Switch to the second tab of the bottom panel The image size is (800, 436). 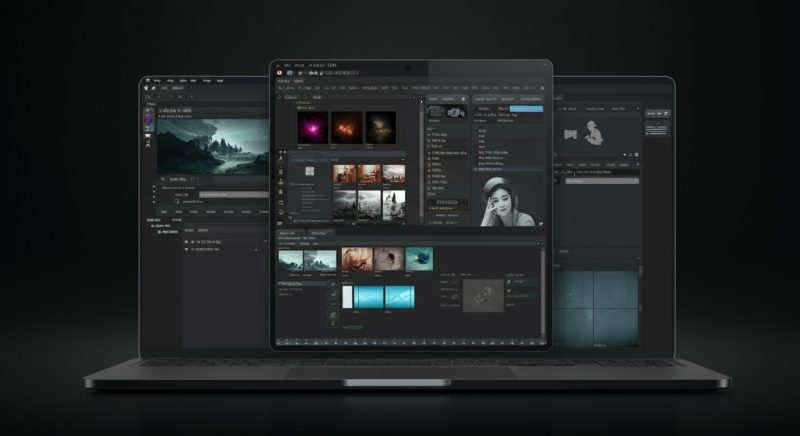(x=319, y=233)
